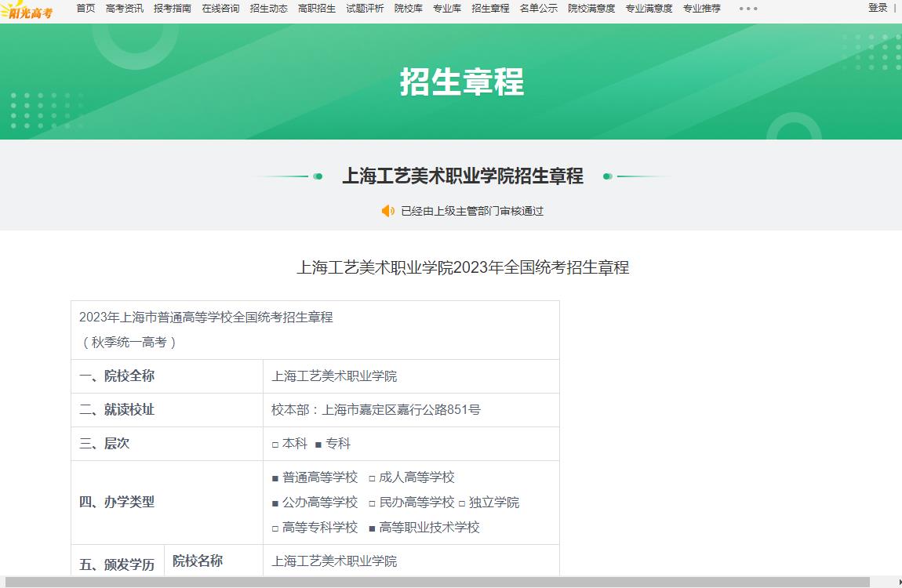Screen dimensions: 902x588
Task: Click the heading containing 2023年全国统考招生章程 above the table
Action: pyautogui.click(x=463, y=267)
